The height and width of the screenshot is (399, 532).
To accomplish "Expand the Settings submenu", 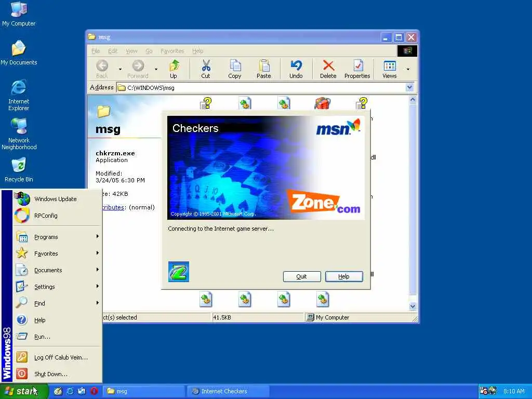I will pos(58,287).
